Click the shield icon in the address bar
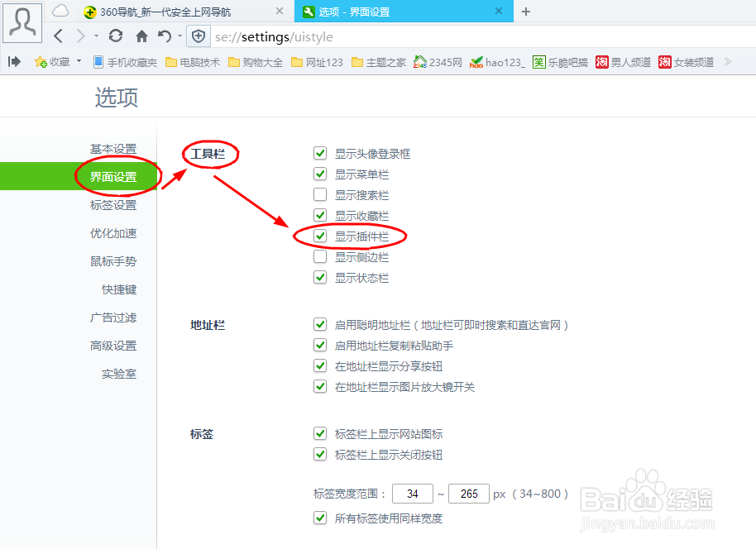756x549 pixels. (198, 36)
